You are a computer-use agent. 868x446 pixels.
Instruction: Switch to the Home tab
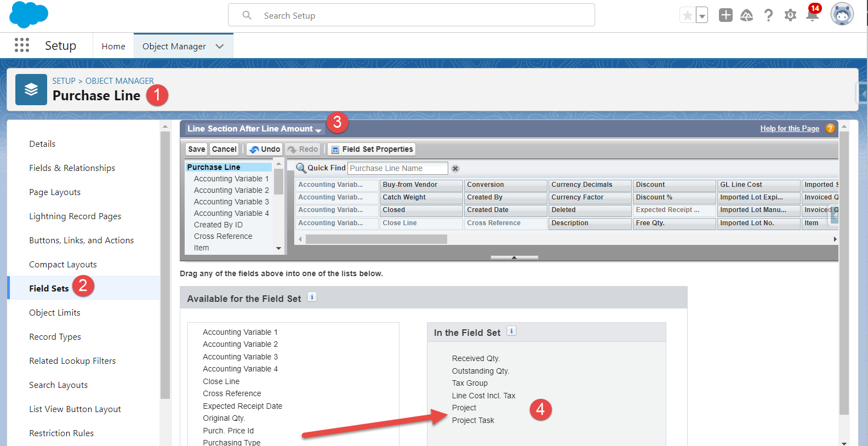tap(113, 47)
